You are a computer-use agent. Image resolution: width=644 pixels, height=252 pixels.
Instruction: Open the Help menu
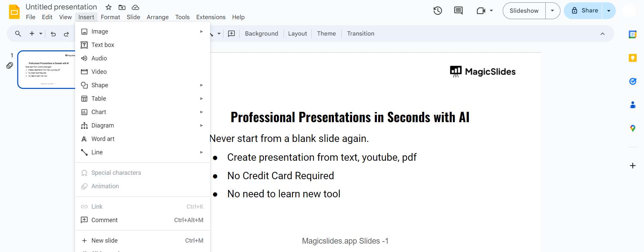pyautogui.click(x=238, y=17)
